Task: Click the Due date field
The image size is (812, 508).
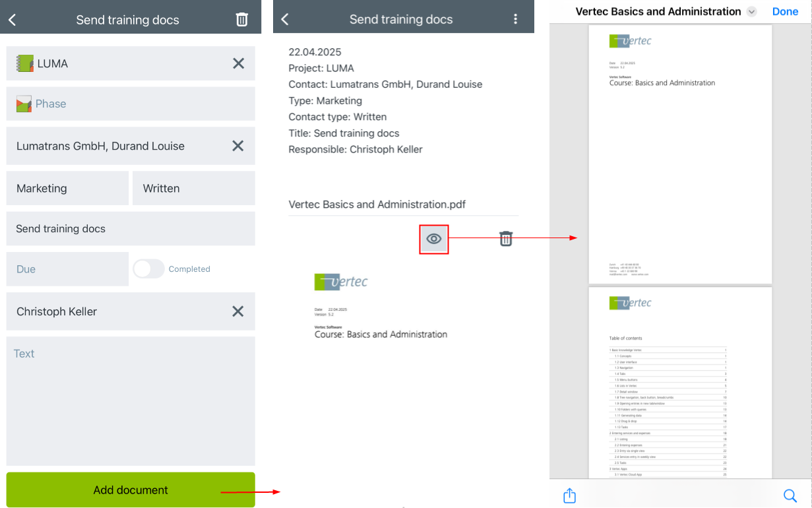Action: click(67, 269)
